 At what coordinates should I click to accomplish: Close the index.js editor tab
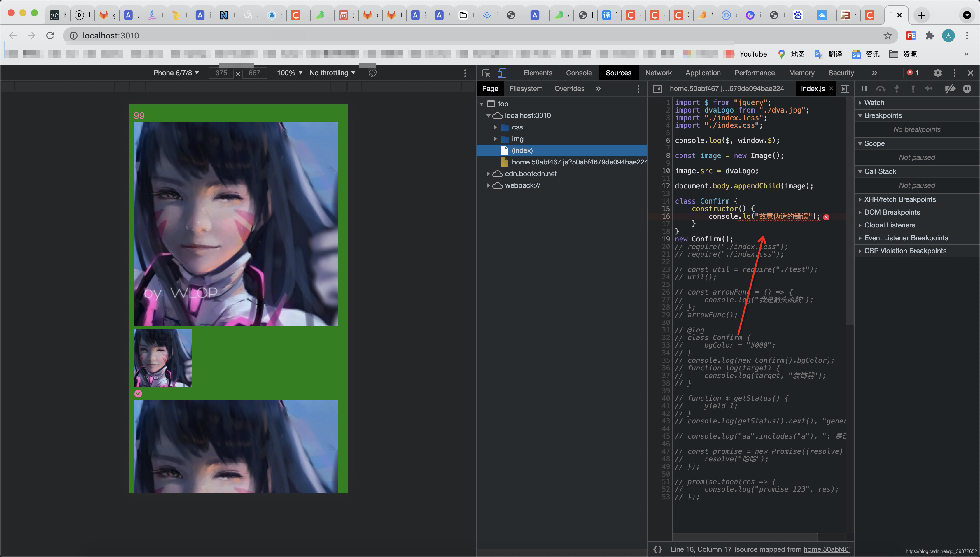pos(831,89)
